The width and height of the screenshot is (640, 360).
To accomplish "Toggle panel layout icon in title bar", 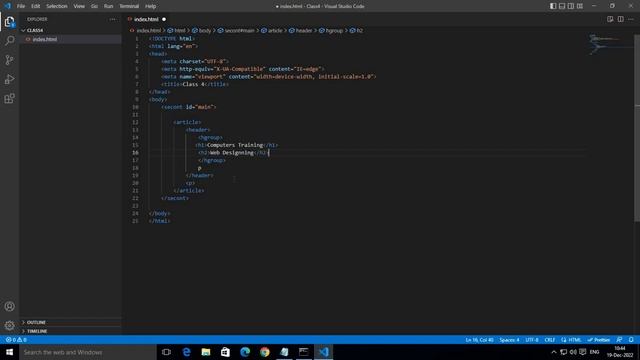I will coord(562,6).
